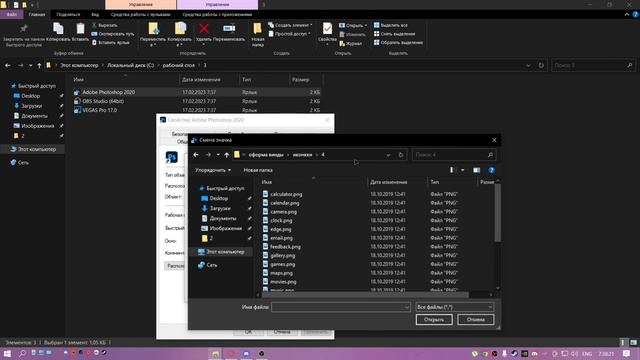Click the Paste shortcut (Вставить ярлык) item

click(110, 42)
